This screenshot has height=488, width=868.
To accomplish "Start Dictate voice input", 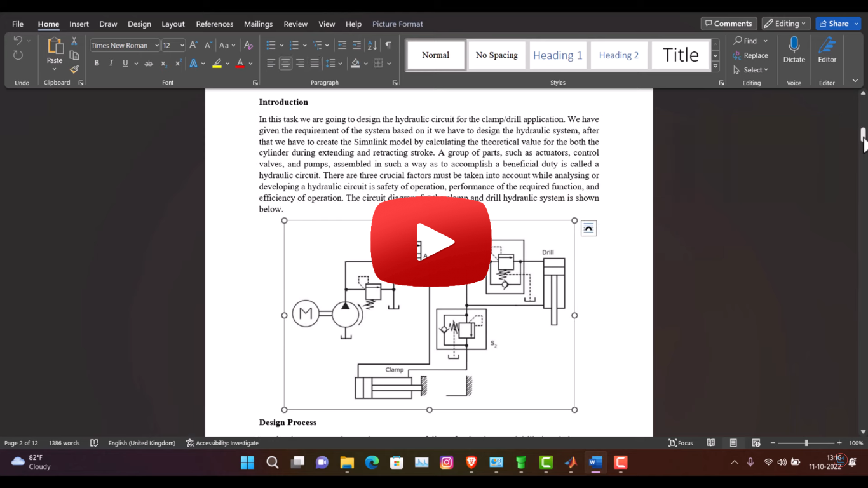I will point(794,50).
